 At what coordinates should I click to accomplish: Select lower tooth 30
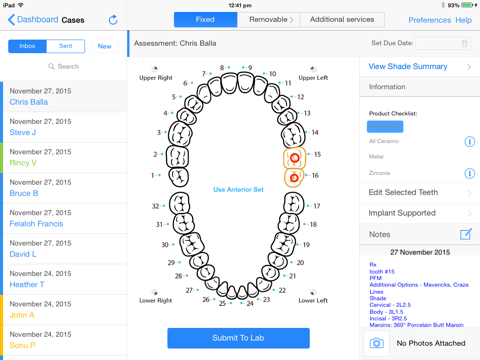[192, 244]
